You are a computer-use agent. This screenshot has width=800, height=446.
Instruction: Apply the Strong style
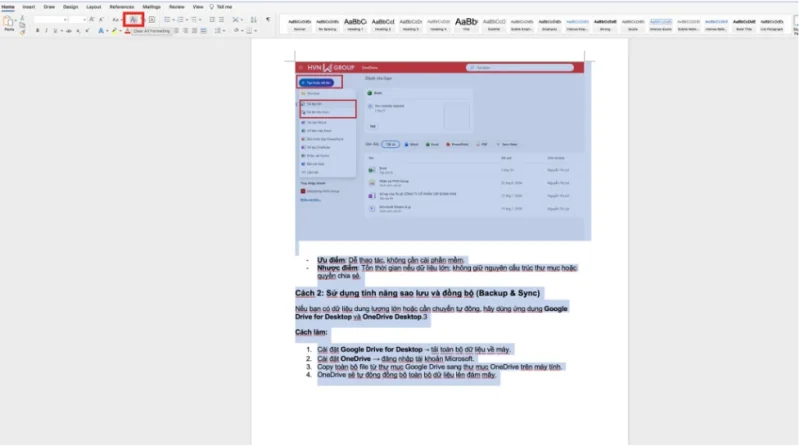[x=605, y=24]
